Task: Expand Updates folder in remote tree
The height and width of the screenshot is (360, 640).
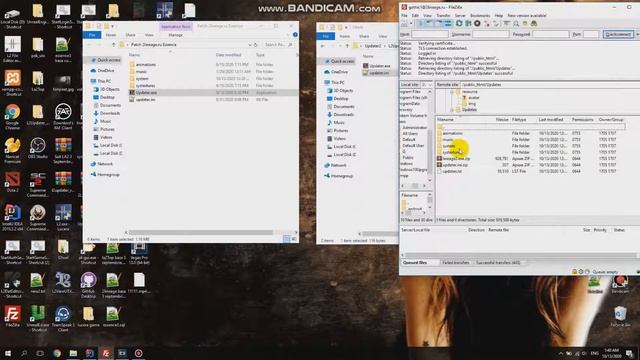Action: coord(452,109)
